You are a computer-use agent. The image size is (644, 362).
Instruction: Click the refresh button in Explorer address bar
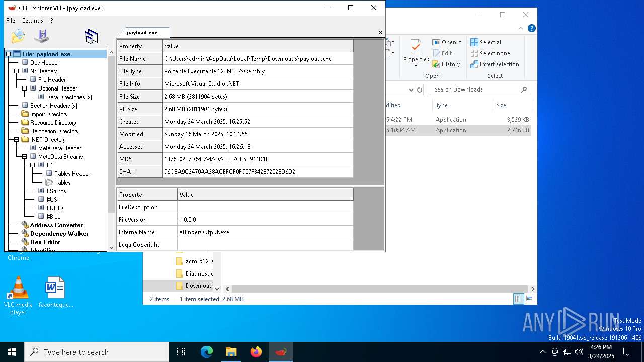420,89
